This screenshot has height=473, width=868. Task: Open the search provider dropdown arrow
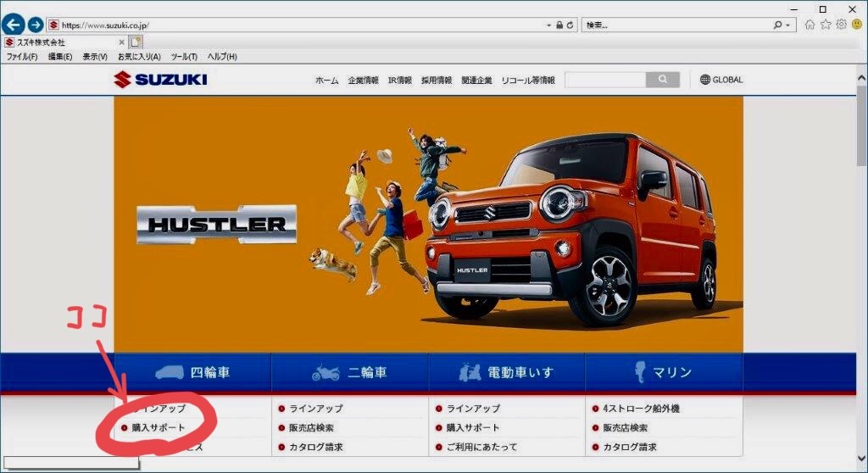787,25
